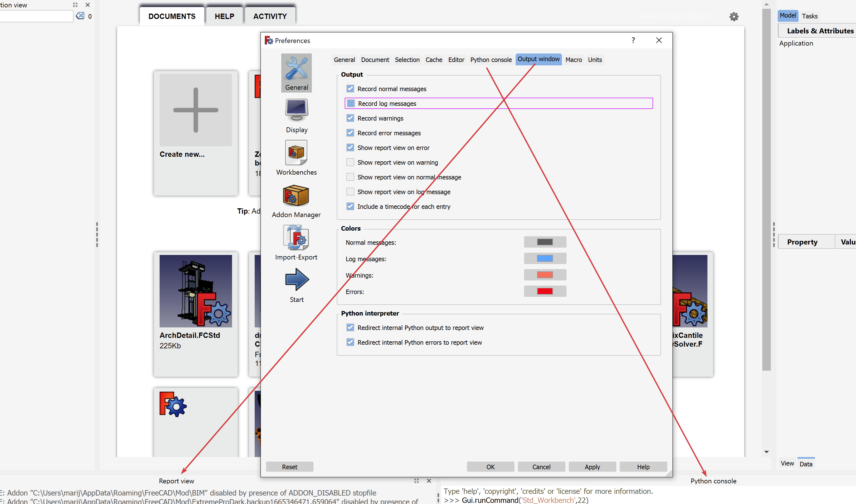The width and height of the screenshot is (856, 504).
Task: Click the Reset button
Action: [x=289, y=467]
